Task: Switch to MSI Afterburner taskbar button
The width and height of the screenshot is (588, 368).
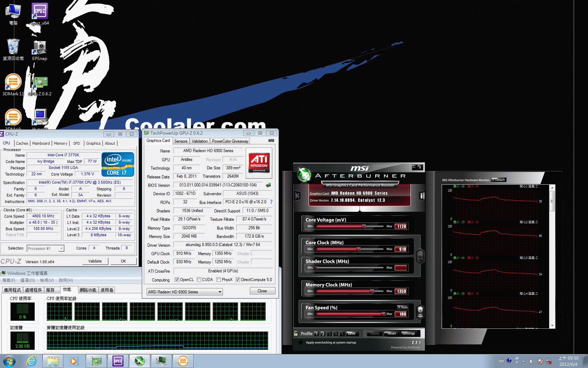Action: 140,361
